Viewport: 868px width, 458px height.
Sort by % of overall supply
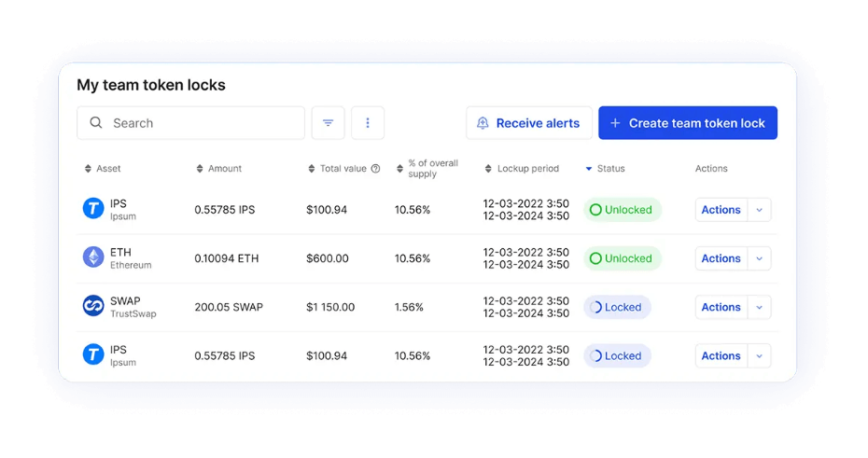399,169
